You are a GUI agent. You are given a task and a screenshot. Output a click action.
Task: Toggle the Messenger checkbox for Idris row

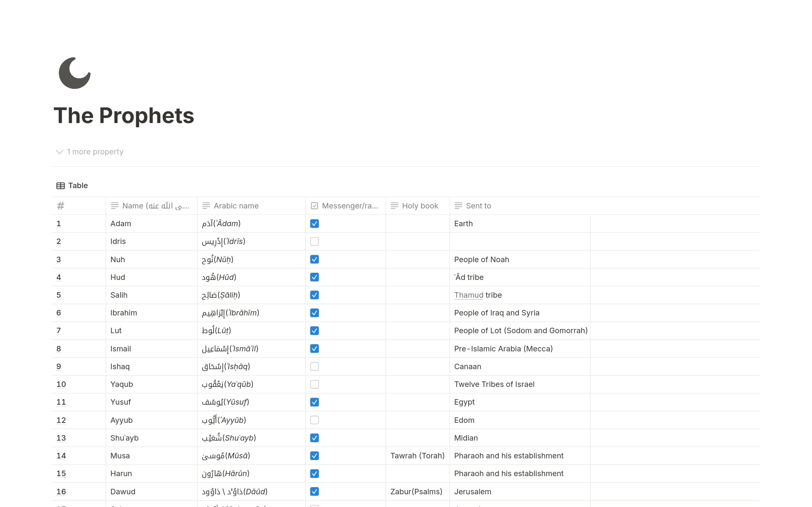click(314, 241)
